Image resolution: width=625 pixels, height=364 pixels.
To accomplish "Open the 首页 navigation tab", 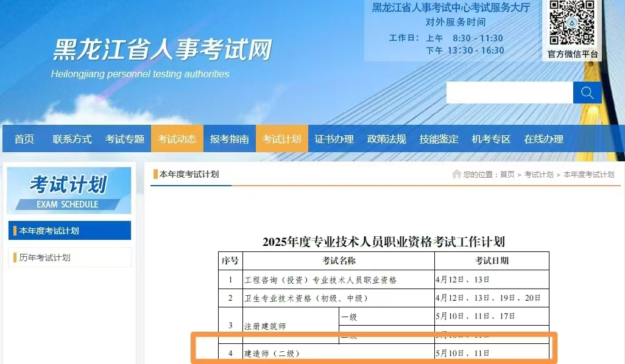I will (x=24, y=139).
